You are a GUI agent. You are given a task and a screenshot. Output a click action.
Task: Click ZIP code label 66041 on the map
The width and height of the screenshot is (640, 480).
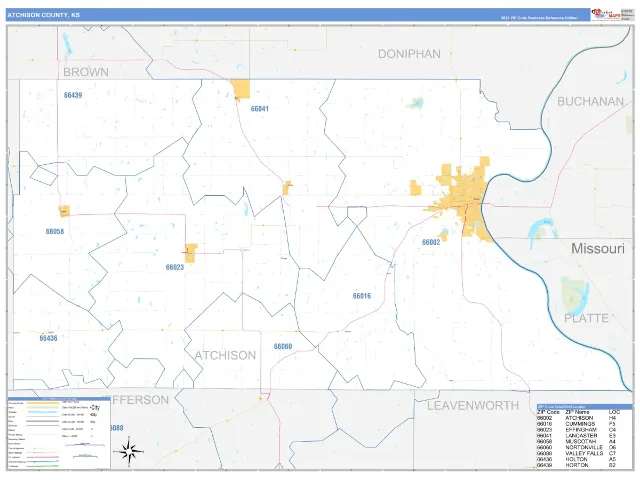pos(260,109)
